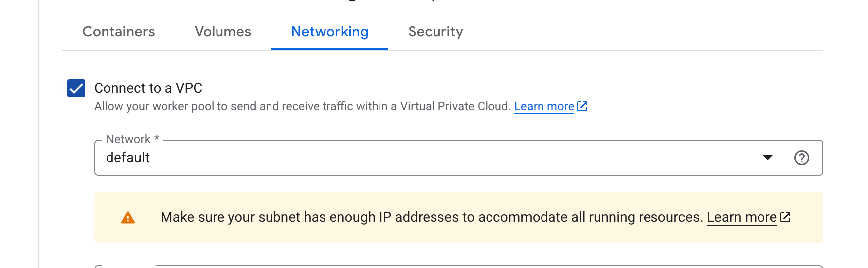Click empty middle area of Network combo box
The width and height of the screenshot is (868, 268).
click(x=446, y=158)
